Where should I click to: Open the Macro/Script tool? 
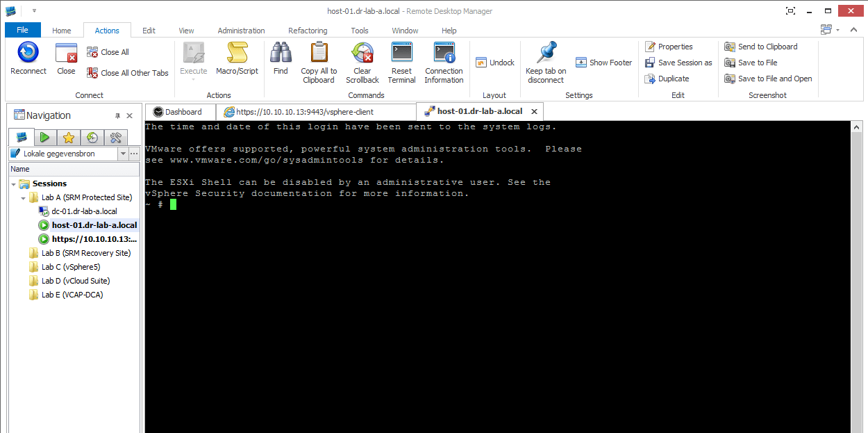point(237,59)
